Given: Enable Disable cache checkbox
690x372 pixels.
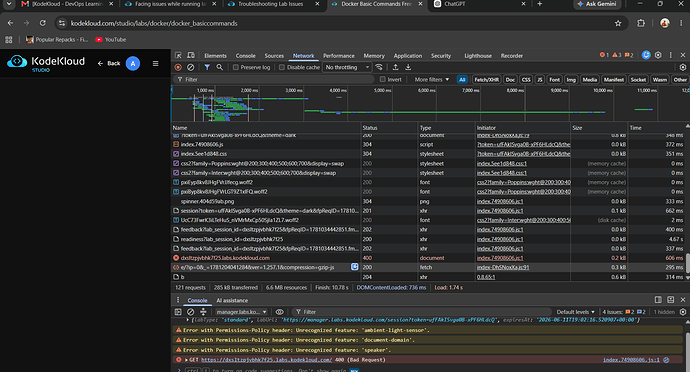Looking at the screenshot, I should pyautogui.click(x=282, y=67).
